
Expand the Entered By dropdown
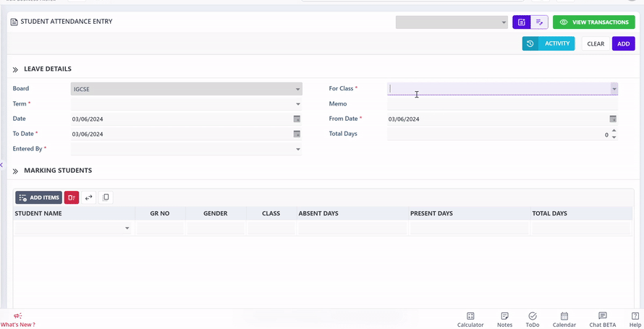point(297,150)
